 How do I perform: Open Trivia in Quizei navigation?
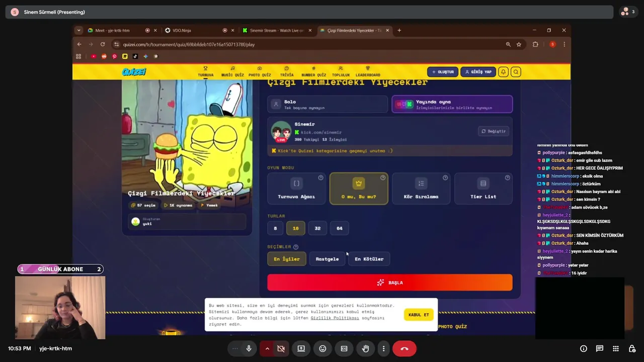tap(287, 72)
